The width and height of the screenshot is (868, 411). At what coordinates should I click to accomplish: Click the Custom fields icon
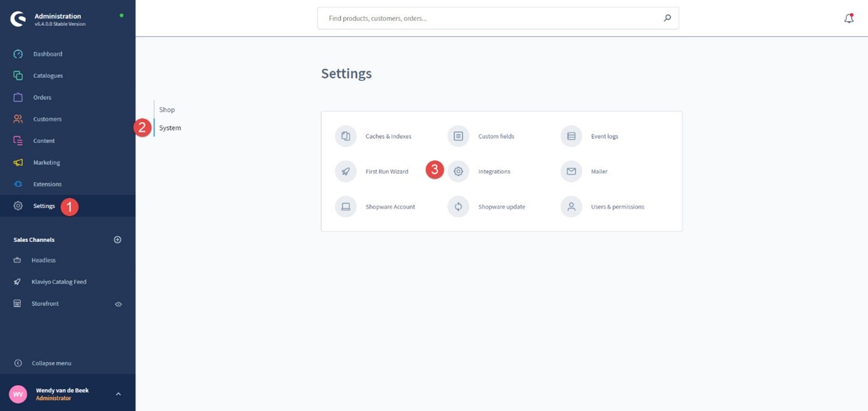click(x=458, y=136)
